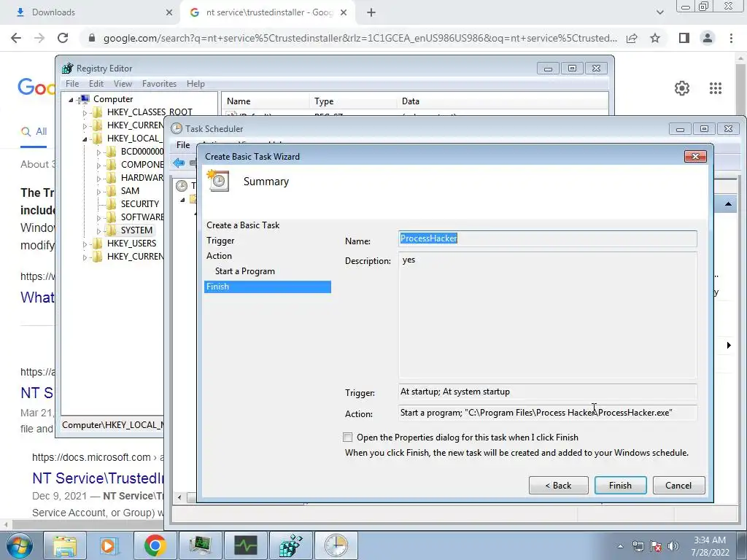
Task: Click Task Scheduler clock title icon
Action: (x=177, y=128)
